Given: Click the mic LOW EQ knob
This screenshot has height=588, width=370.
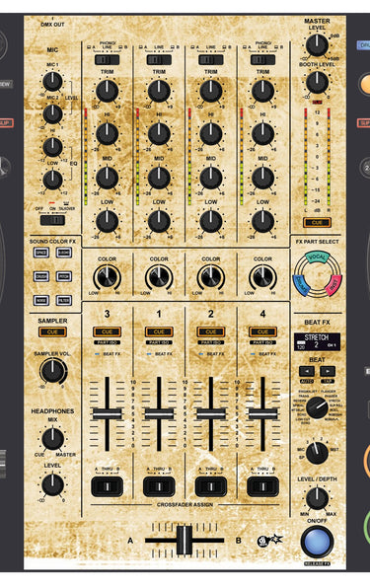Looking at the screenshot, I should (x=52, y=180).
